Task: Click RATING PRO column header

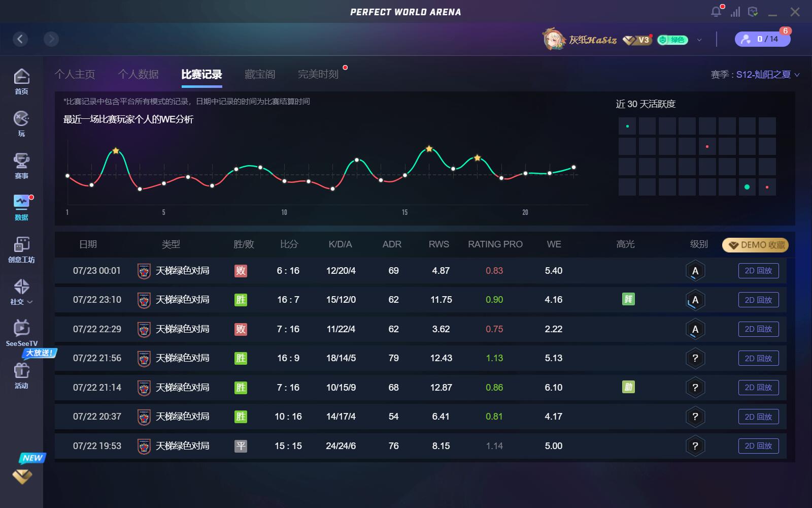Action: pos(495,244)
